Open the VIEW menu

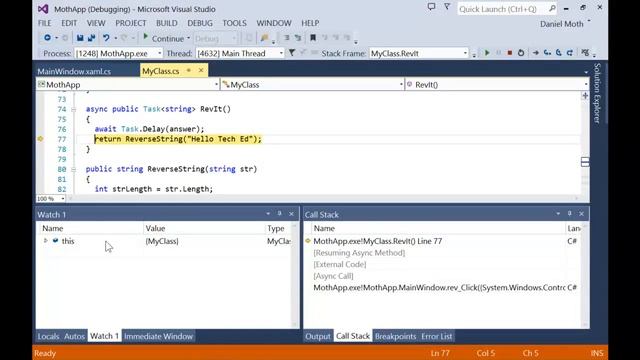[96, 23]
